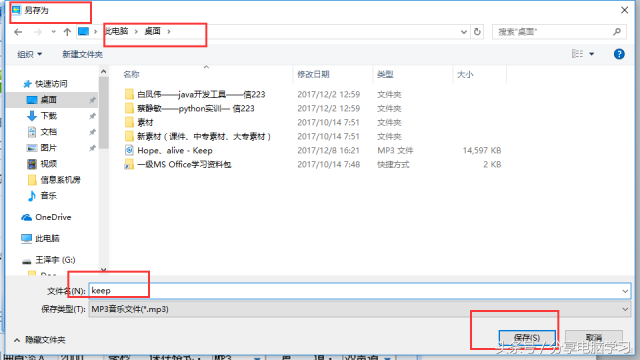The image size is (640, 360).
Task: Close the 另存为 dialog
Action: [624, 10]
